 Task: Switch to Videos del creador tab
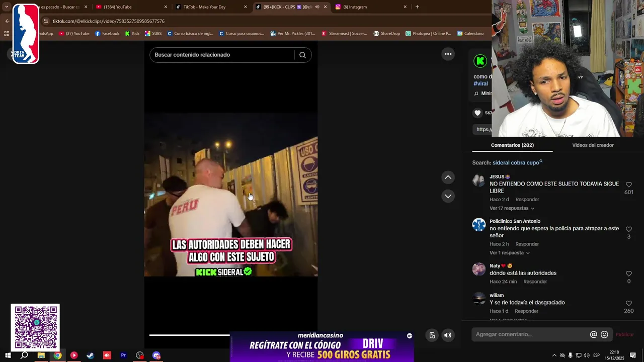coord(593,145)
